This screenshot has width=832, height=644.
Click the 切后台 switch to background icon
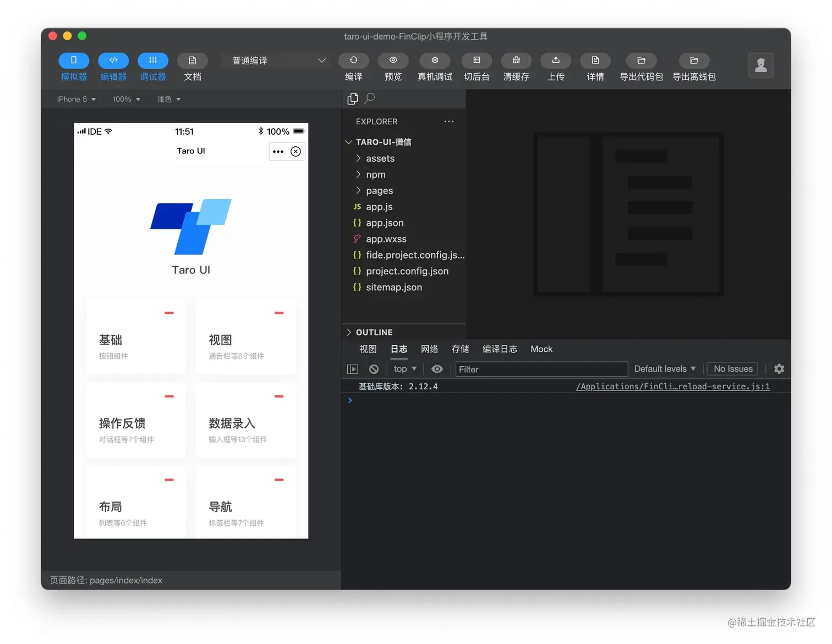(477, 60)
